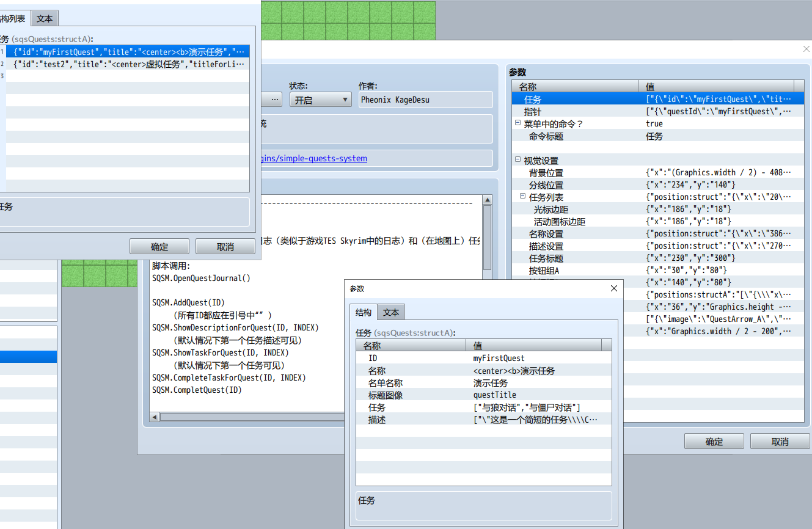Select the test2 row in the structure list

(128, 64)
